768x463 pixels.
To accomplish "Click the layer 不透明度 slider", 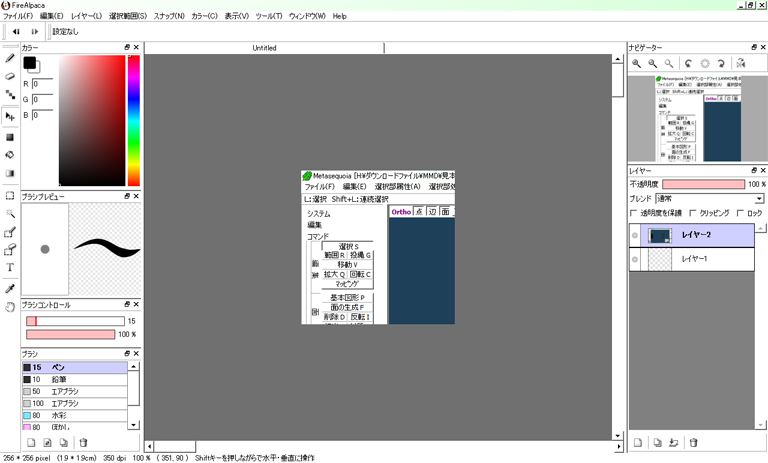I will pos(703,184).
